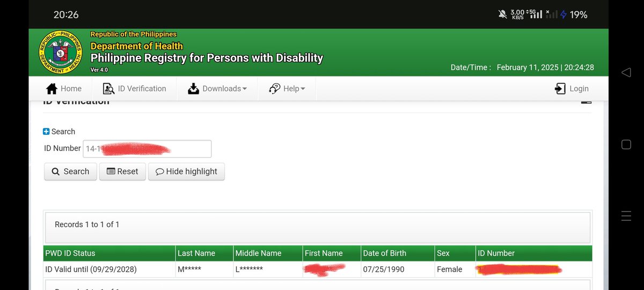The image size is (644, 290).
Task: Click the Search button
Action: tap(70, 171)
